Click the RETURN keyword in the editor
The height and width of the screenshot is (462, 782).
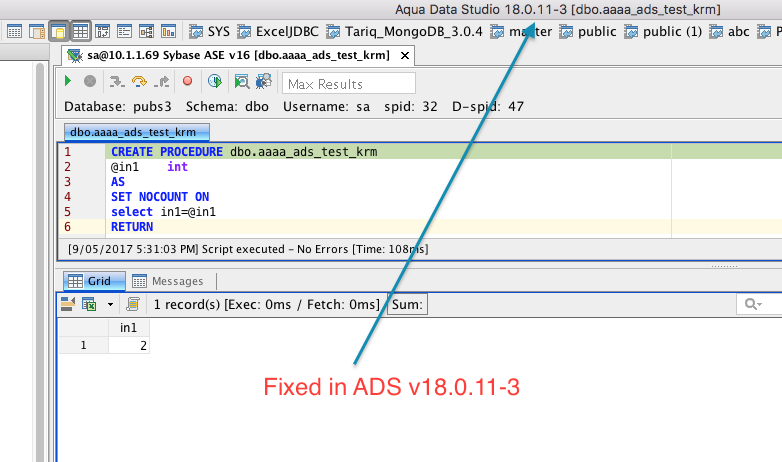132,227
